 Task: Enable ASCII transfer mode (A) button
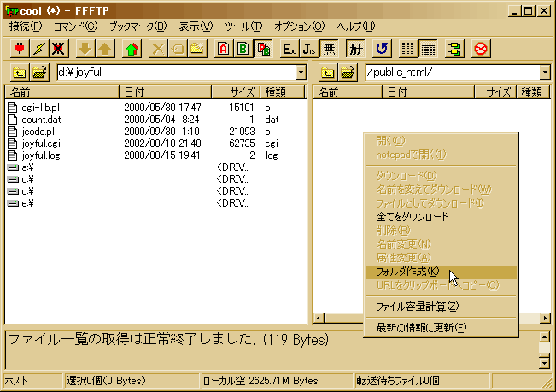click(223, 49)
